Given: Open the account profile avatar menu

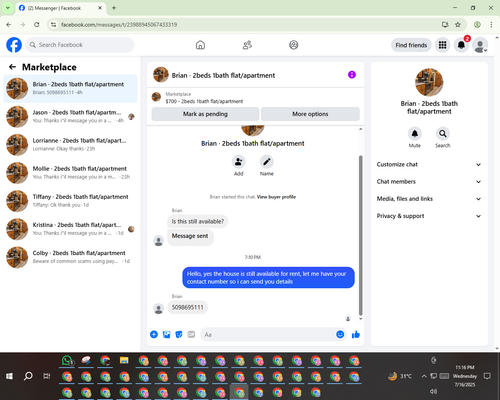Looking at the screenshot, I should (480, 45).
